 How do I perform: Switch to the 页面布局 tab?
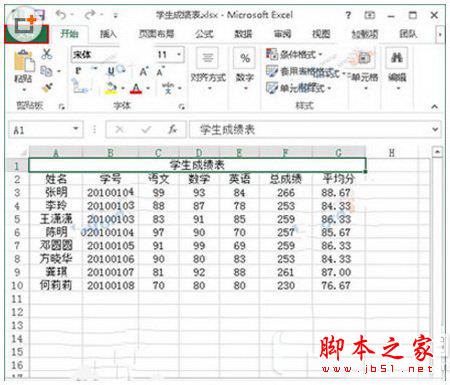pyautogui.click(x=156, y=34)
